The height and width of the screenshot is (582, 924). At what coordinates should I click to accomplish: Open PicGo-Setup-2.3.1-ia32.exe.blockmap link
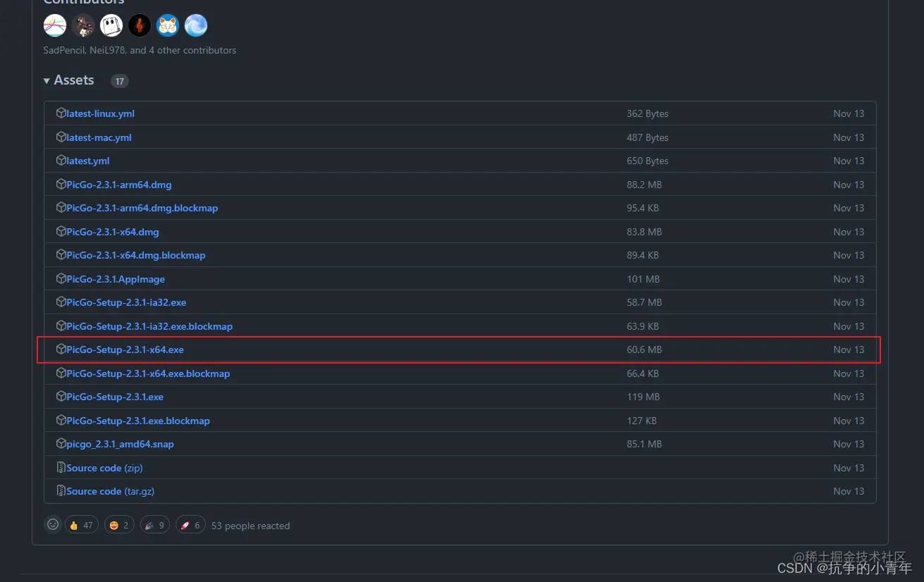pyautogui.click(x=149, y=326)
